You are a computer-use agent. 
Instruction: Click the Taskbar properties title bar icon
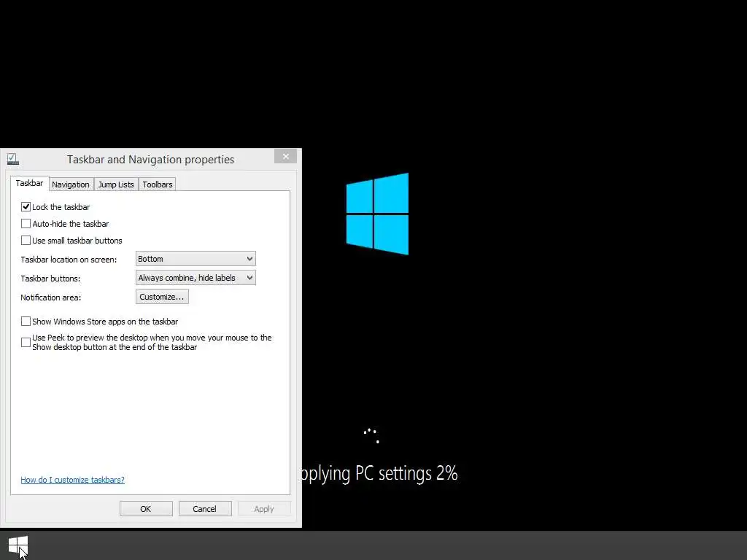[x=12, y=159]
